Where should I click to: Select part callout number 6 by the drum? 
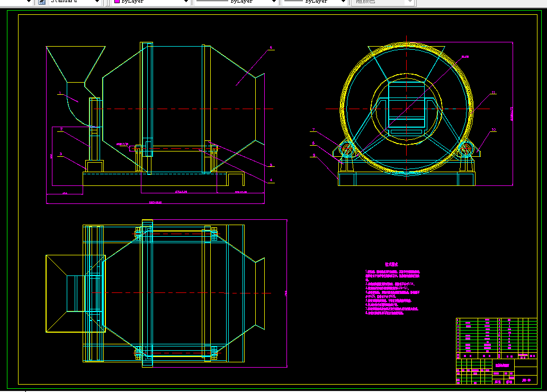[x=271, y=48]
